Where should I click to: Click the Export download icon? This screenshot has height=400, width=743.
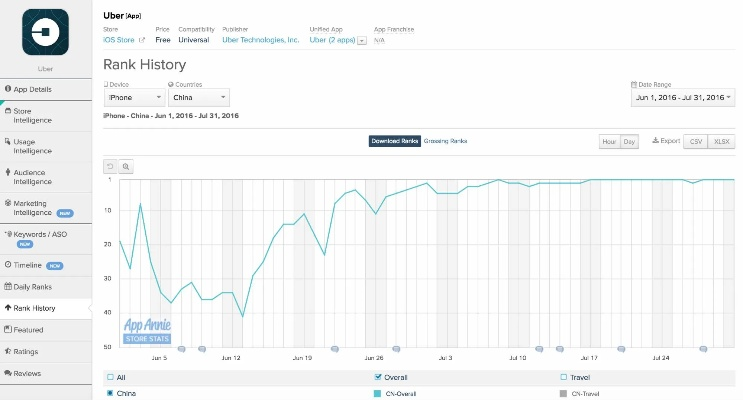654,141
